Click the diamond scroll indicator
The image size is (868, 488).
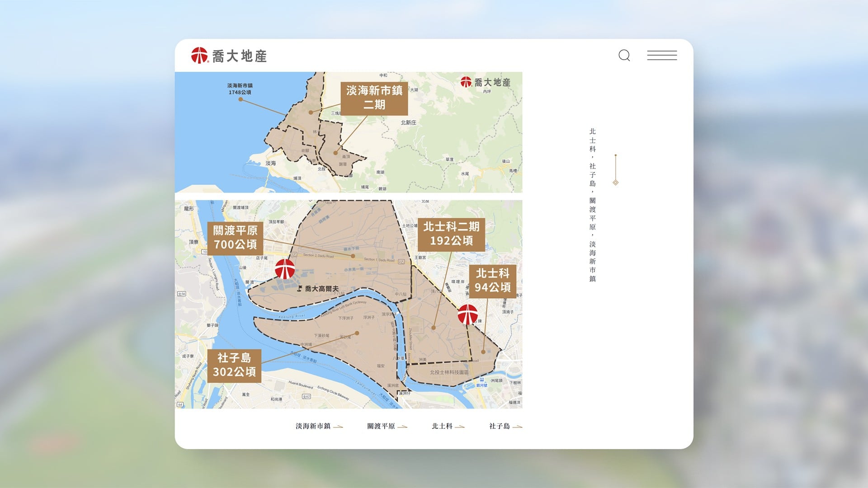(x=615, y=183)
